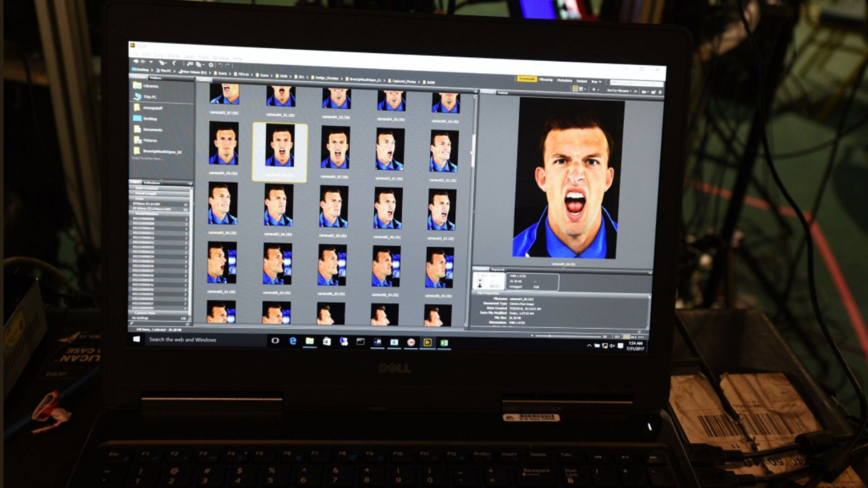
Task: Select the Essentials workspace
Action: pyautogui.click(x=527, y=79)
